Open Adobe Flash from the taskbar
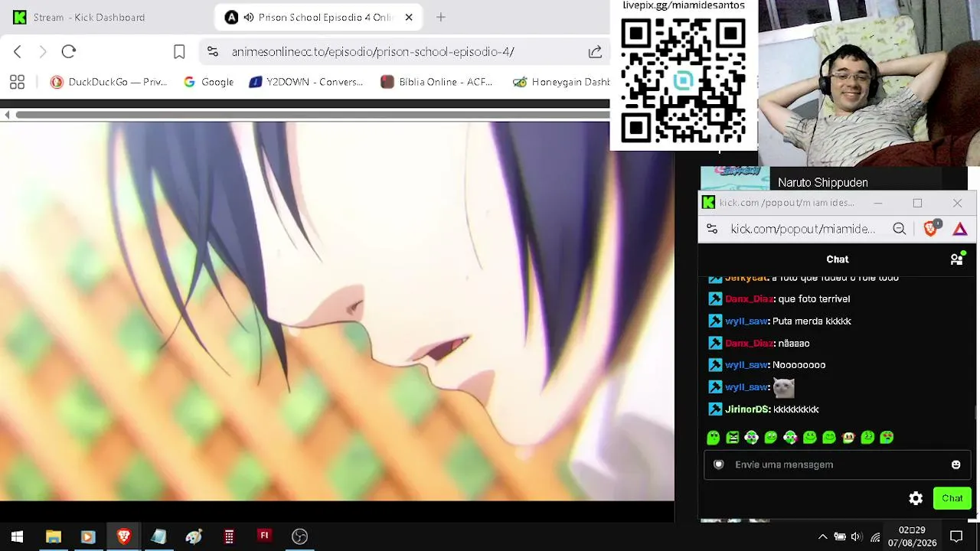Image resolution: width=980 pixels, height=551 pixels. (x=264, y=536)
